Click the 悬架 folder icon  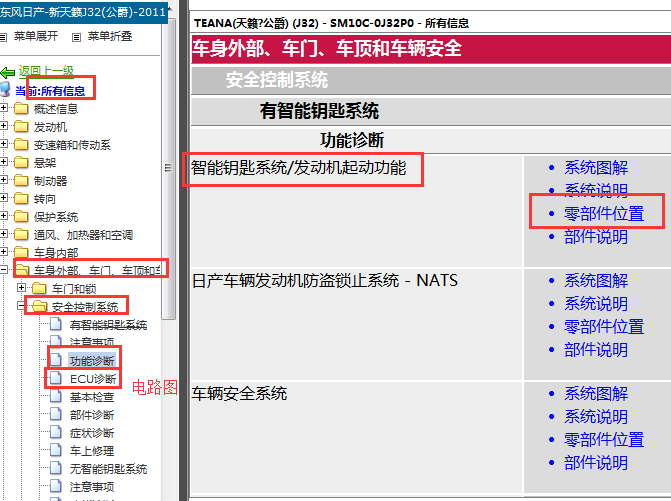[21, 163]
